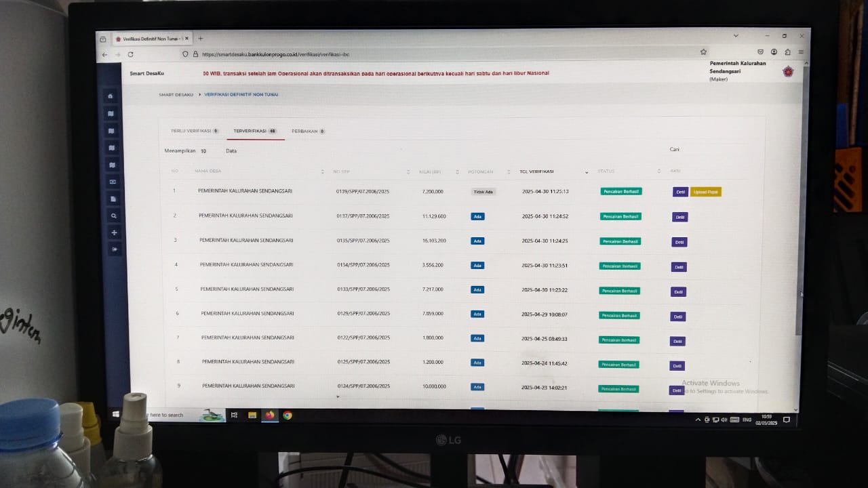Screen dimensions: 868x488
Task: Click the Firefox icon on the taskbar
Action: (x=270, y=415)
